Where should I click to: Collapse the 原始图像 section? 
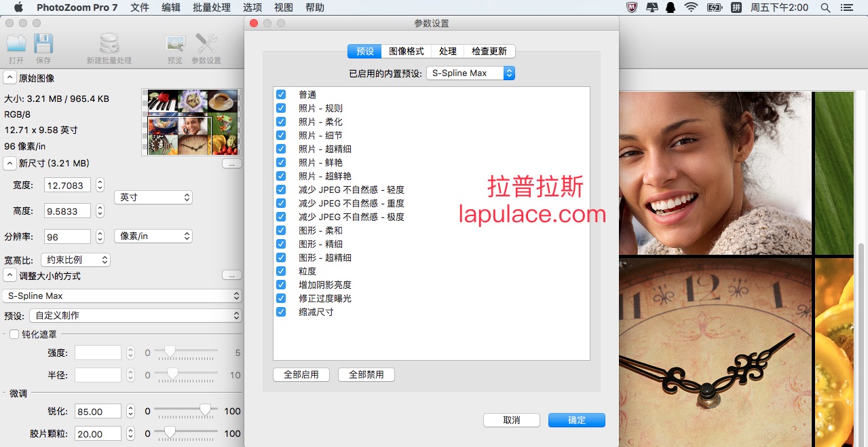tap(10, 78)
